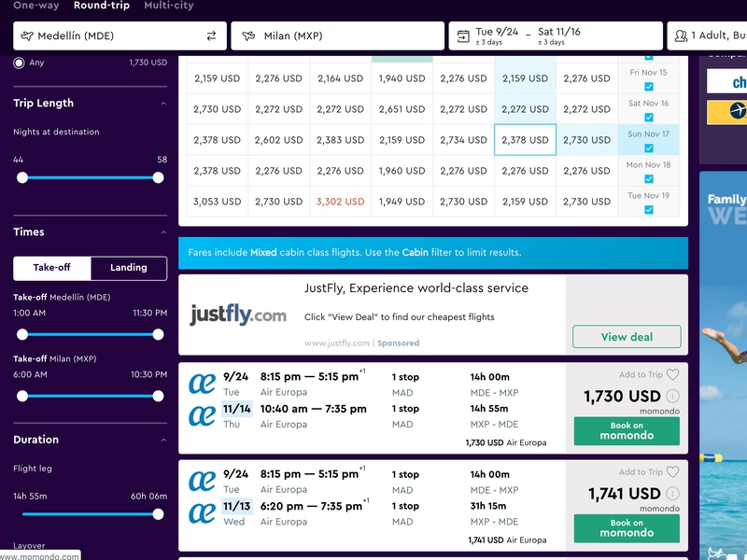Click the Milan latest take-off handle

coord(158,396)
